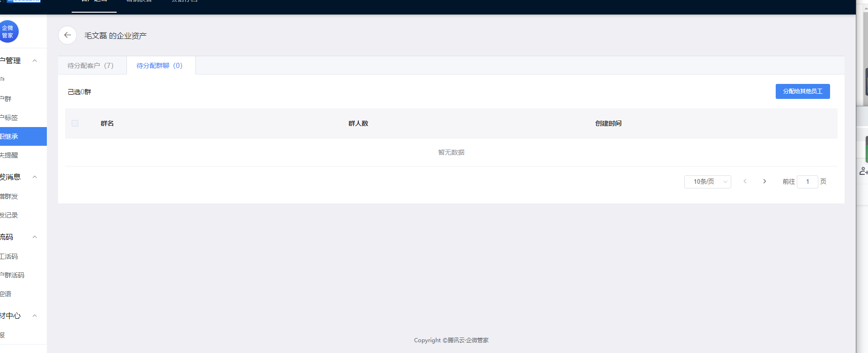Go to the next page arrow

(x=764, y=181)
